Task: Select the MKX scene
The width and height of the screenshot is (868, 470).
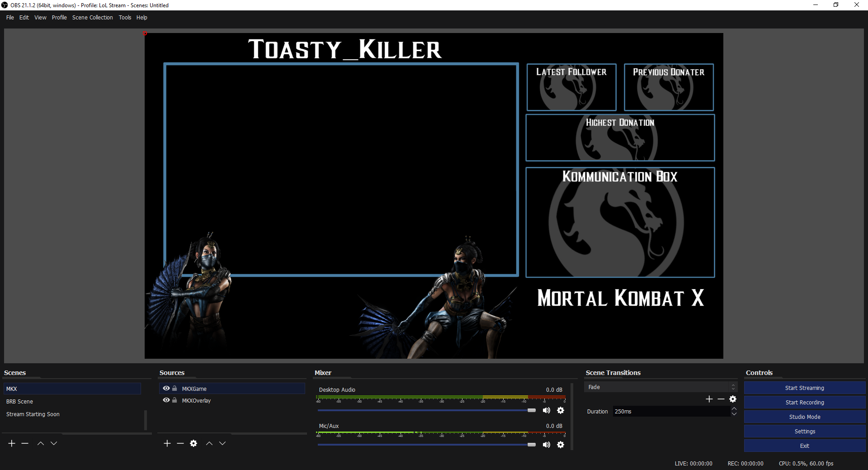Action: click(x=72, y=389)
